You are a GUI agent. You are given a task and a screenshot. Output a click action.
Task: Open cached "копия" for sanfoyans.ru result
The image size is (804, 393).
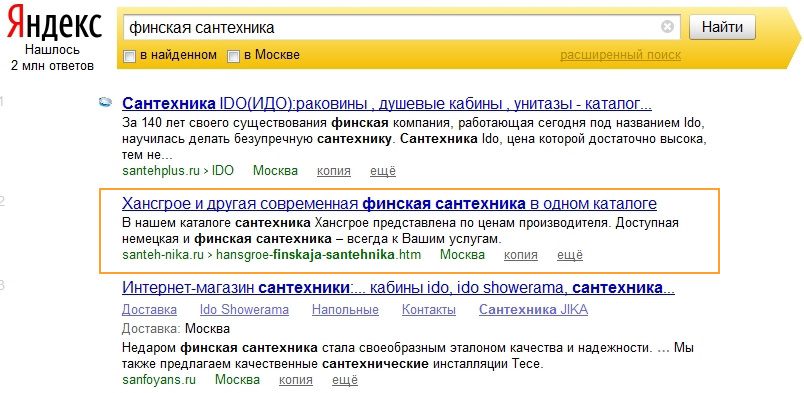coord(296,380)
